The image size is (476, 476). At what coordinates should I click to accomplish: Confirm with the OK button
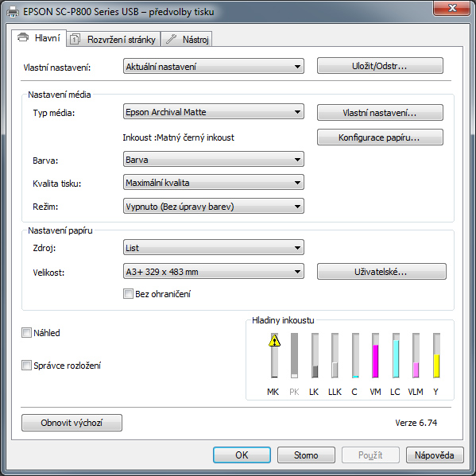242,455
